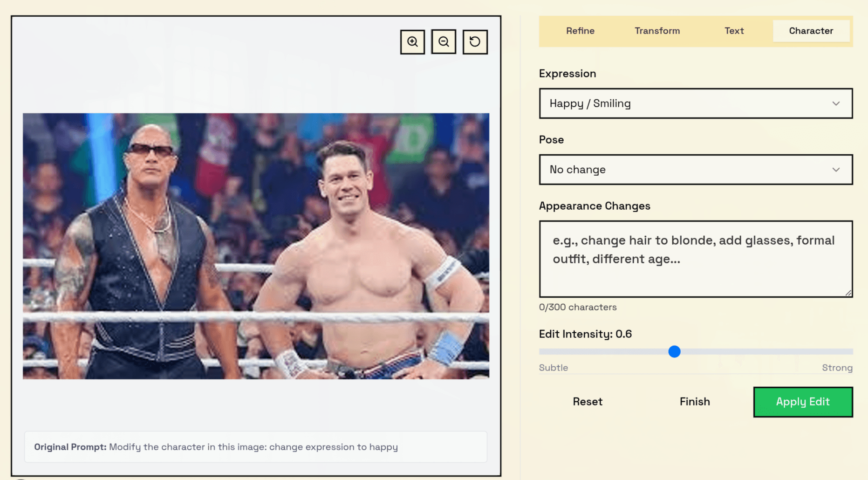Open the Expression dropdown showing Happy / Smiling

(696, 103)
